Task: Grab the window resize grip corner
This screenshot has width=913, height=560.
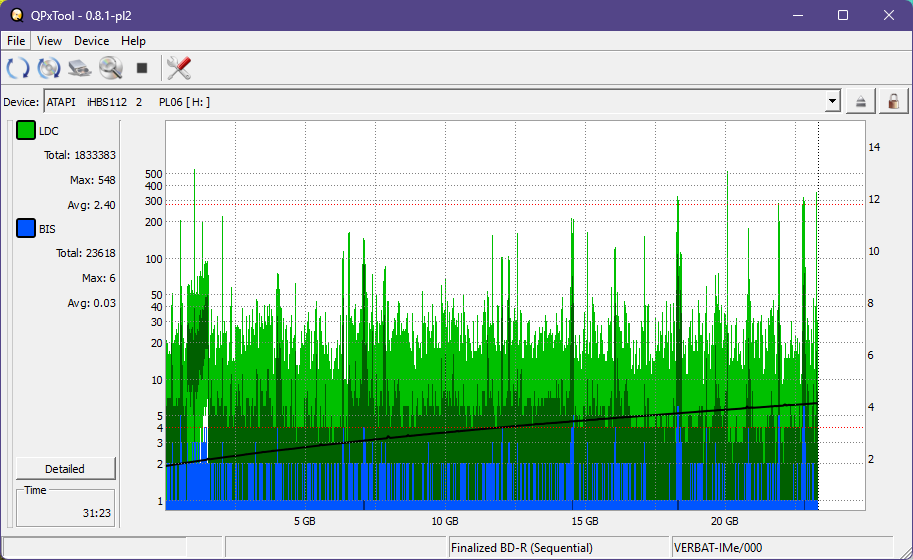Action: 905,553
